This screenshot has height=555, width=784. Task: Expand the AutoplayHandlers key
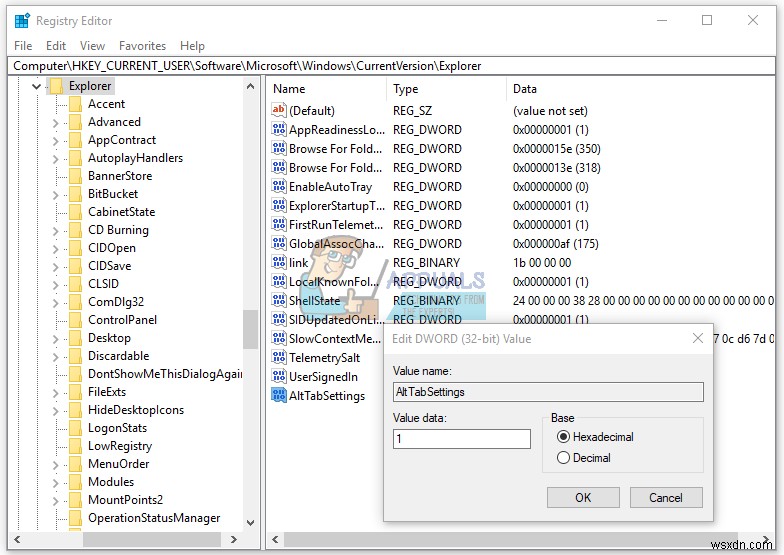click(56, 158)
